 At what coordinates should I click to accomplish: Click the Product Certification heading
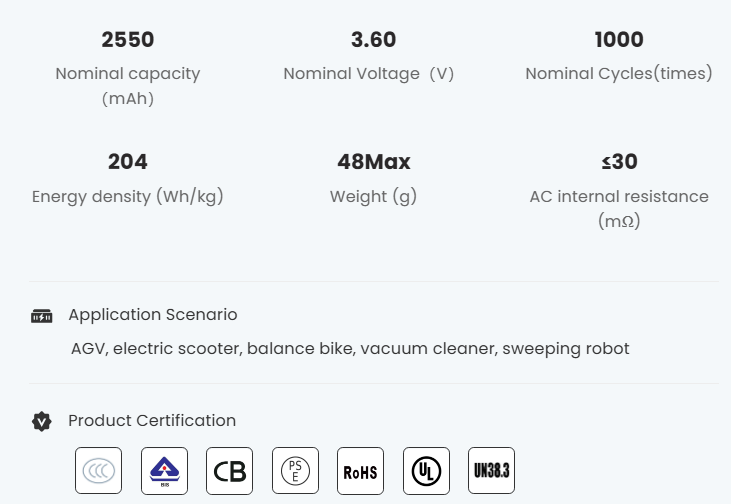(x=152, y=421)
